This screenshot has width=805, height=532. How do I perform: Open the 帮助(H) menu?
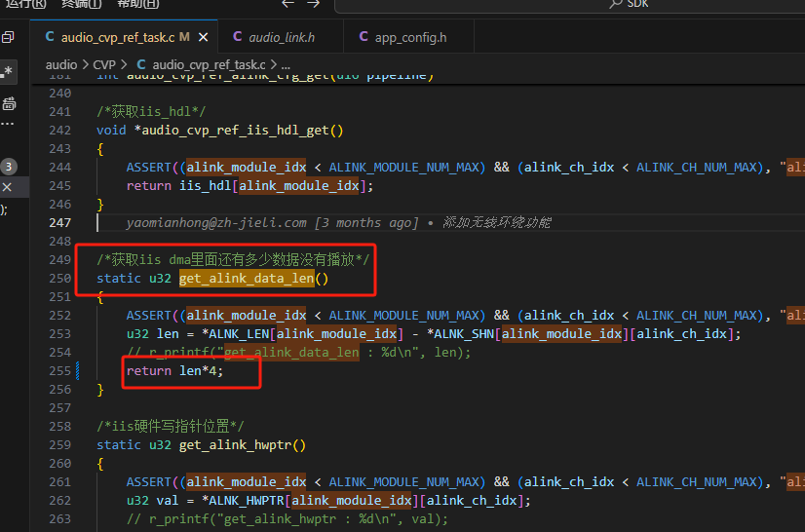(138, 3)
